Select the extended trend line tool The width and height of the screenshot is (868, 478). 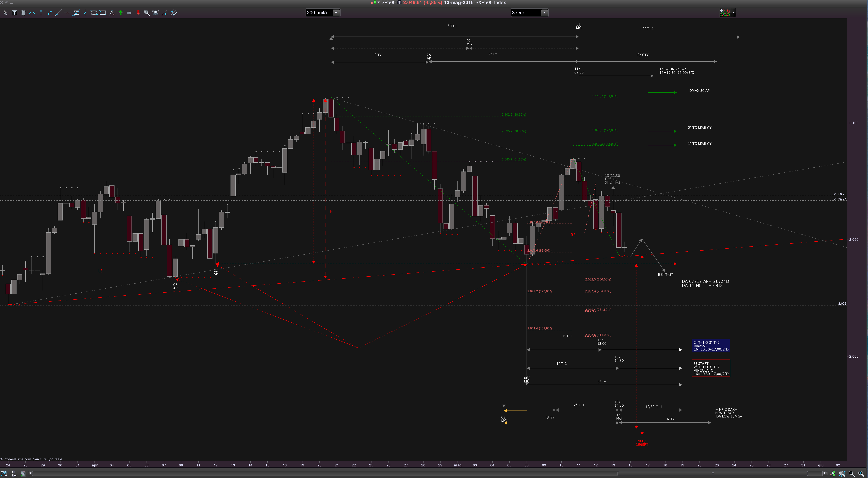pos(58,13)
